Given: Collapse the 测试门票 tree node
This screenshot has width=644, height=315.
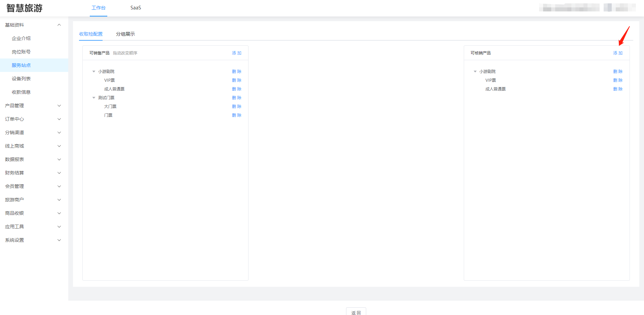Looking at the screenshot, I should [94, 98].
